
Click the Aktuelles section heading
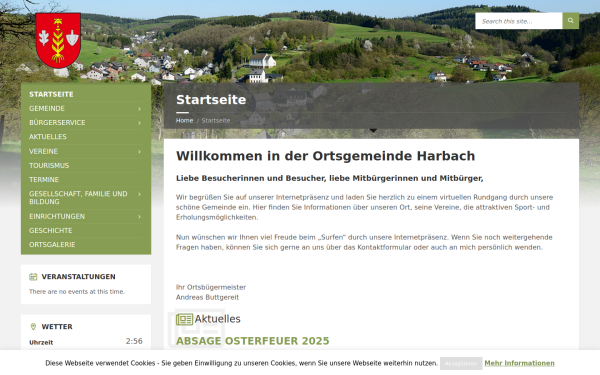coord(217,319)
